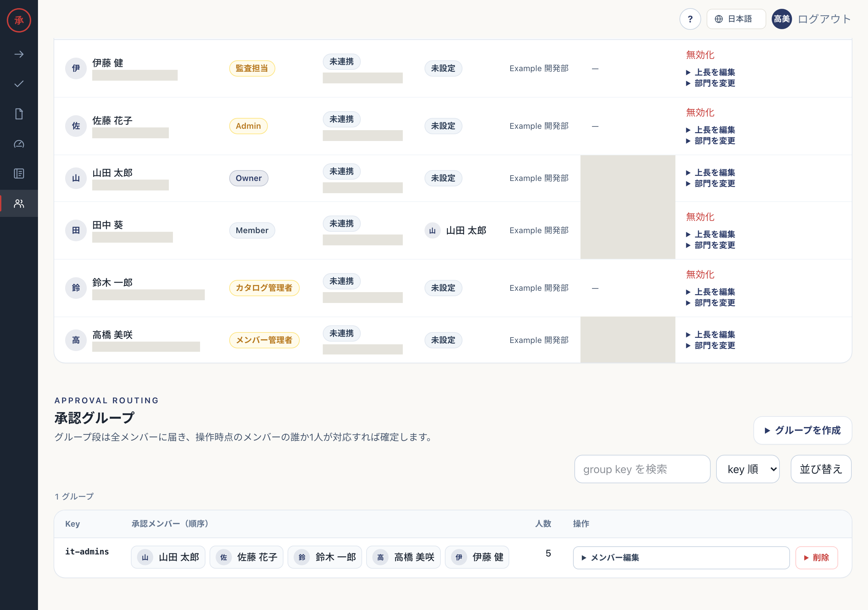
Task: Click the 伊 avatar for 伊藤 健
Action: (76, 68)
